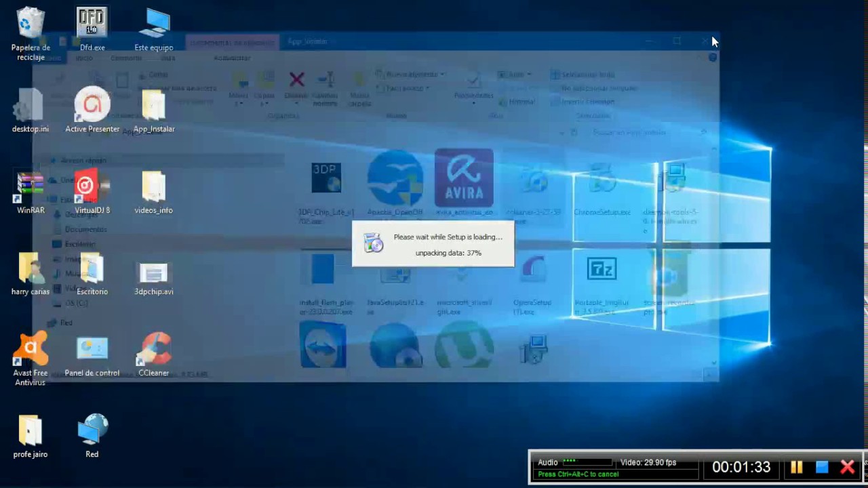This screenshot has width=868, height=488.
Task: Pause the screen recording
Action: (x=797, y=467)
